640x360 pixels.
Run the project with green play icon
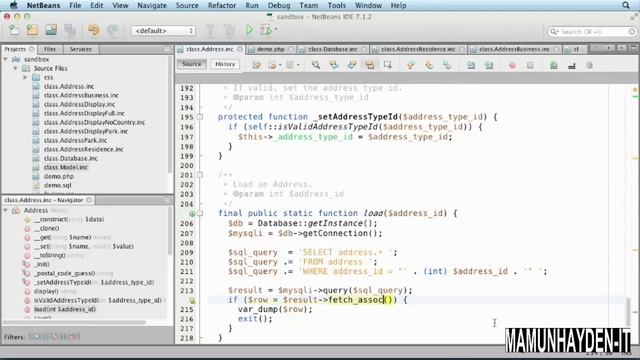tap(249, 30)
